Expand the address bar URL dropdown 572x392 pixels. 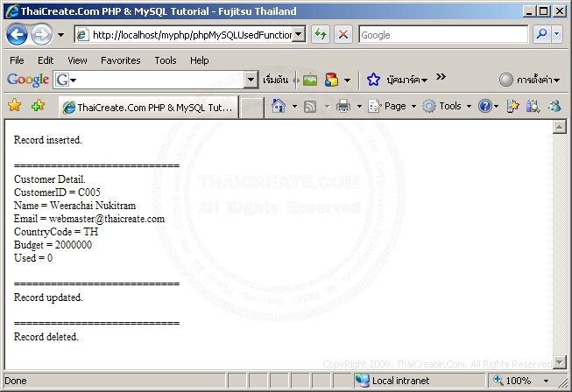click(x=299, y=35)
